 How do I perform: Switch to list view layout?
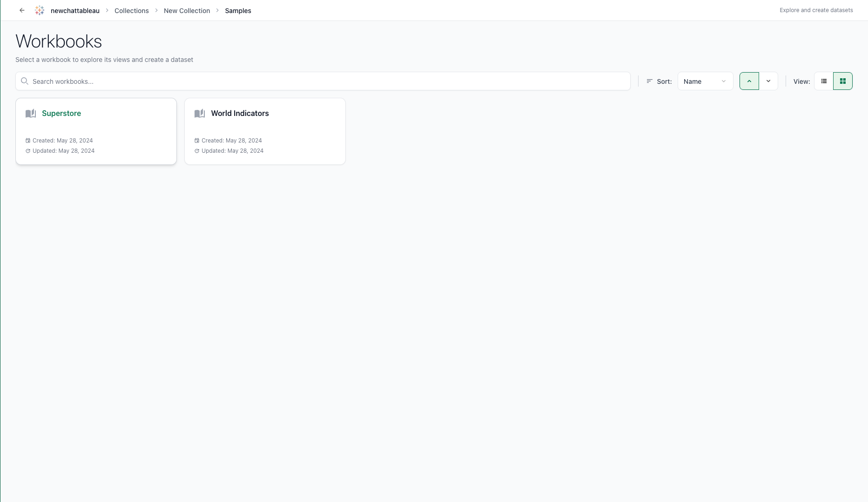824,81
